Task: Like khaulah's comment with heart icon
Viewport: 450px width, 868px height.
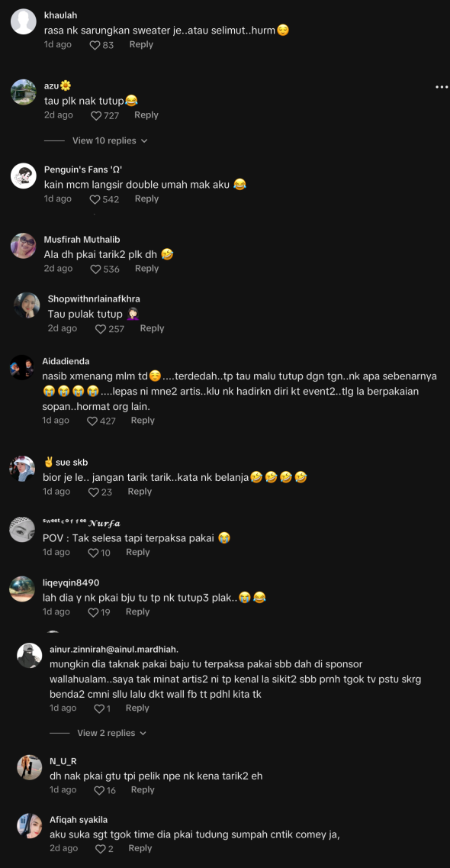Action: coord(95,45)
